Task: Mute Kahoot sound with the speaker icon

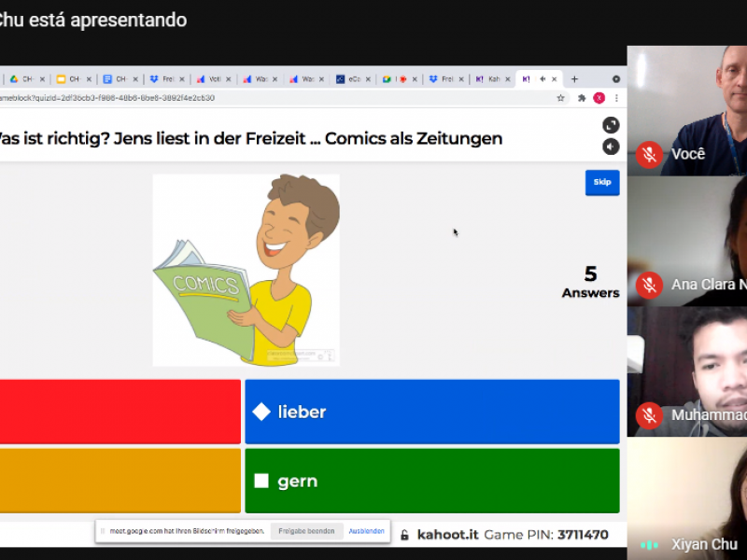Action: click(611, 147)
